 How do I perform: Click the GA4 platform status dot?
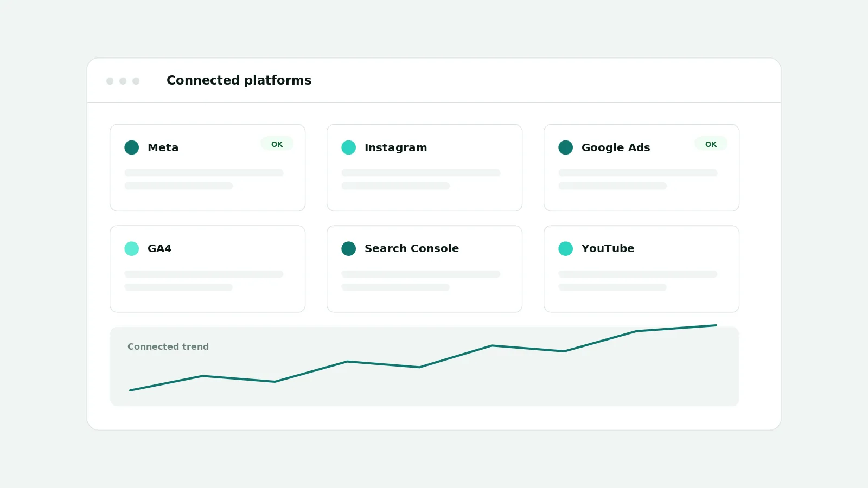tap(132, 248)
